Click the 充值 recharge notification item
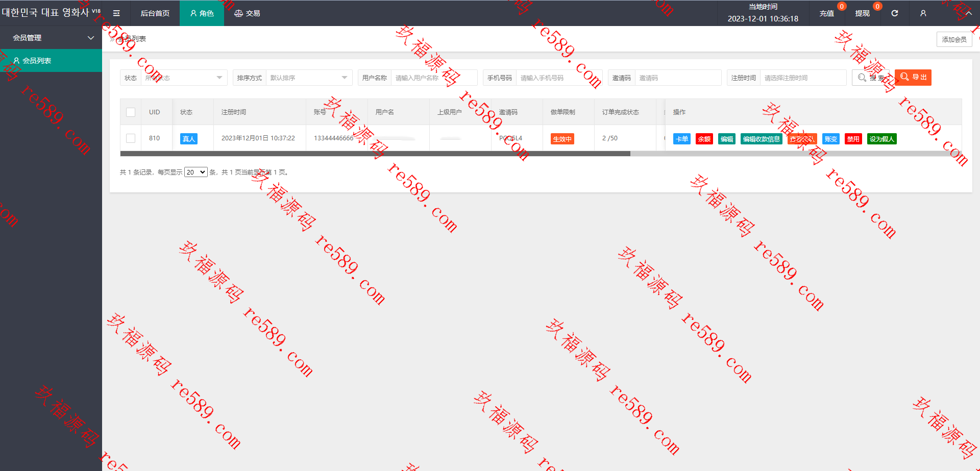Viewport: 980px width, 471px height. coord(827,13)
